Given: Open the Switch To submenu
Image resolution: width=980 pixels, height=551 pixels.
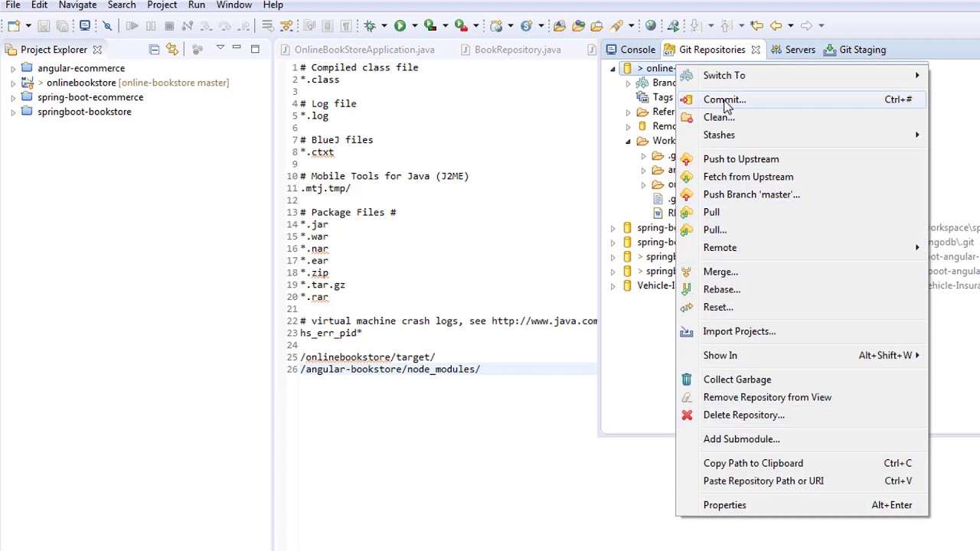Looking at the screenshot, I should 802,75.
